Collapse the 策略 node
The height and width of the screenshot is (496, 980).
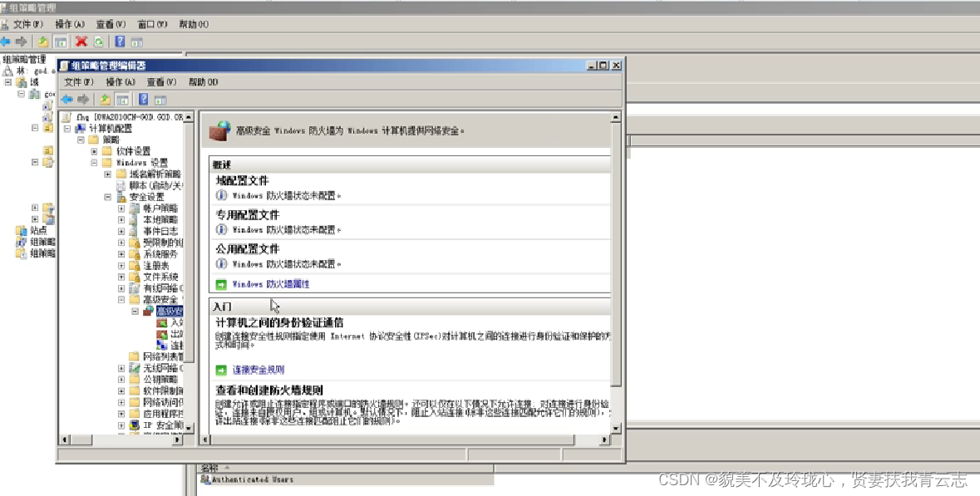click(81, 140)
